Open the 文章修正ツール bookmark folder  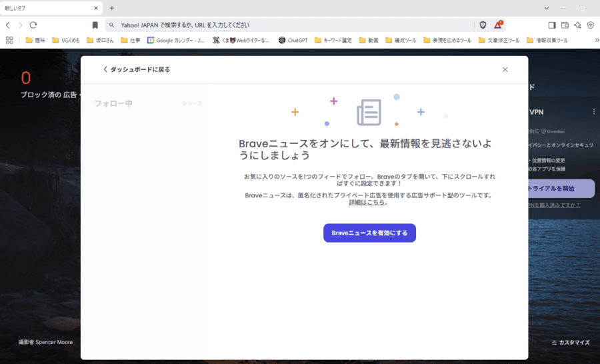point(499,40)
